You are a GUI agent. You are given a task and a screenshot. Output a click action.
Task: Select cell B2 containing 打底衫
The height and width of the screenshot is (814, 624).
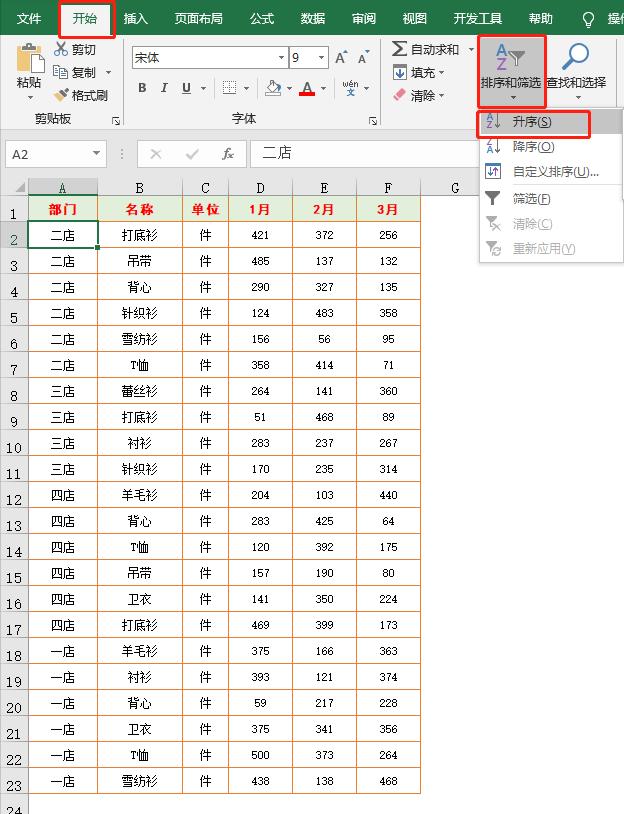[139, 235]
